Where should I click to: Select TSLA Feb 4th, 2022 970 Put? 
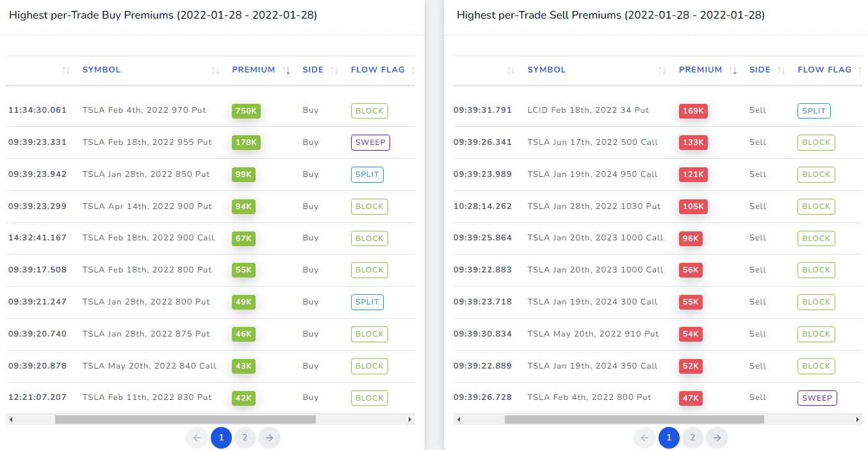(x=144, y=110)
